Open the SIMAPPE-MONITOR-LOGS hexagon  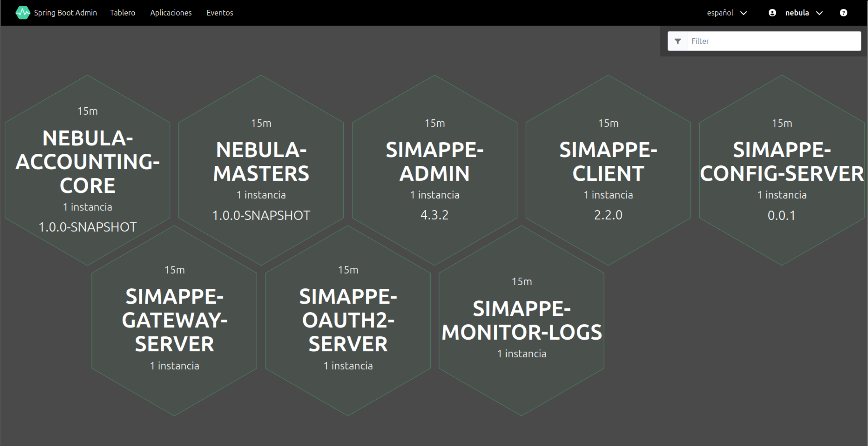tap(521, 321)
